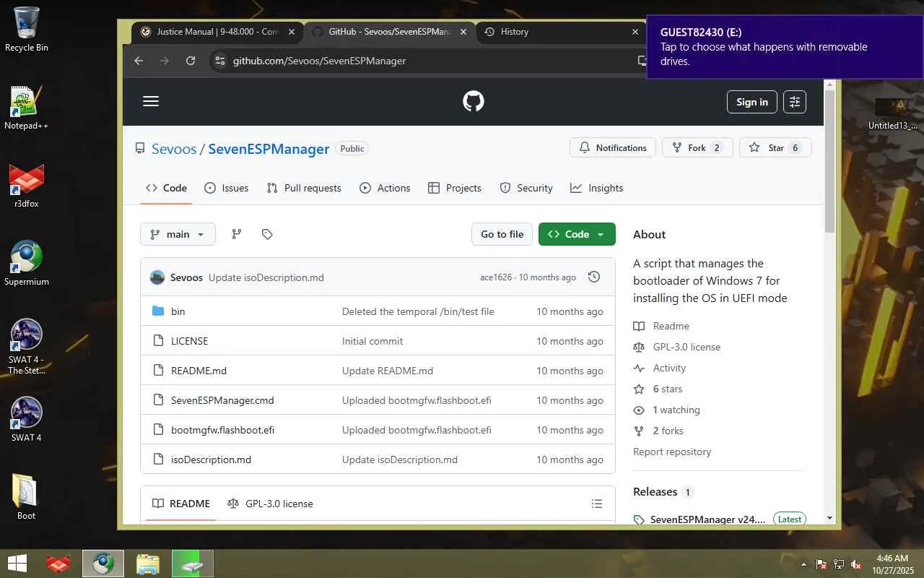View branches via the branch icon
Screen dimensions: 924x578
(236, 234)
